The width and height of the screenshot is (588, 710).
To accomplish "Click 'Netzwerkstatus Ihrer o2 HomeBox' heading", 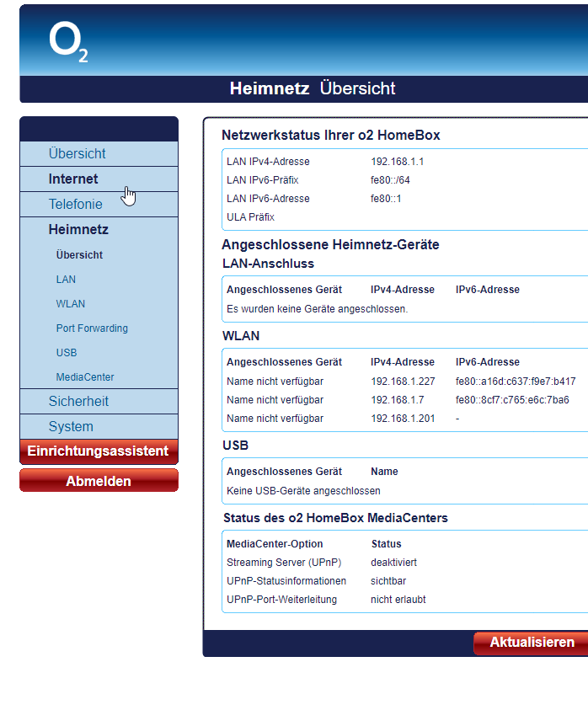I will click(331, 136).
